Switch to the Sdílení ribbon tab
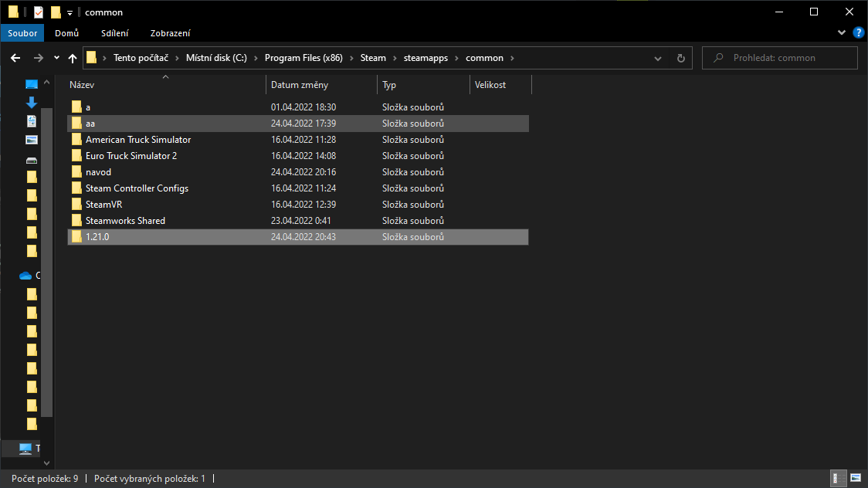The image size is (868, 488). pyautogui.click(x=114, y=32)
